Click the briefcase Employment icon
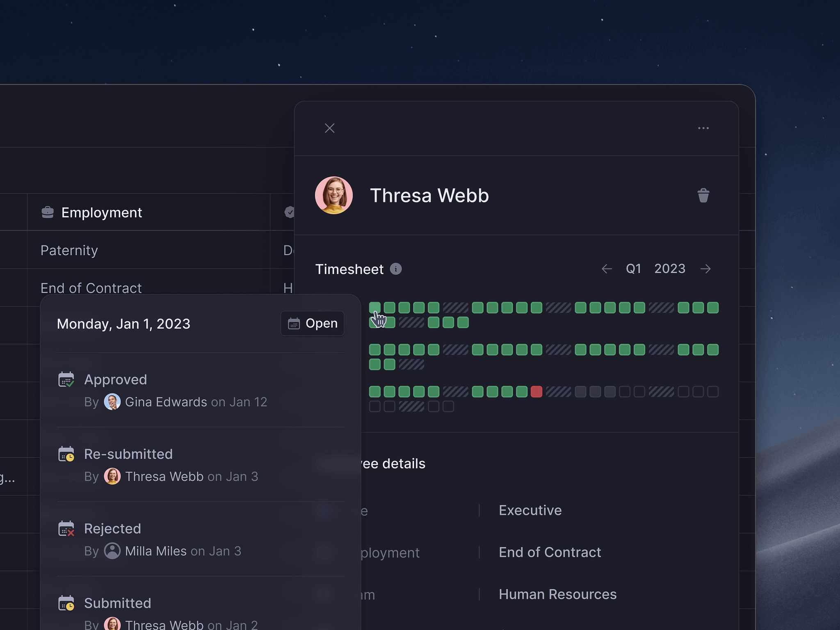 click(48, 212)
